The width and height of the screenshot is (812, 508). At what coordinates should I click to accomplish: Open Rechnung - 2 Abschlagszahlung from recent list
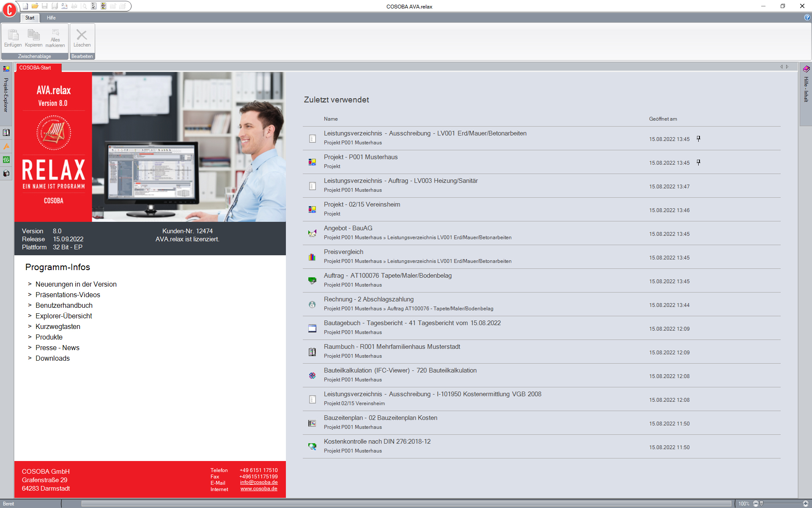click(x=368, y=299)
